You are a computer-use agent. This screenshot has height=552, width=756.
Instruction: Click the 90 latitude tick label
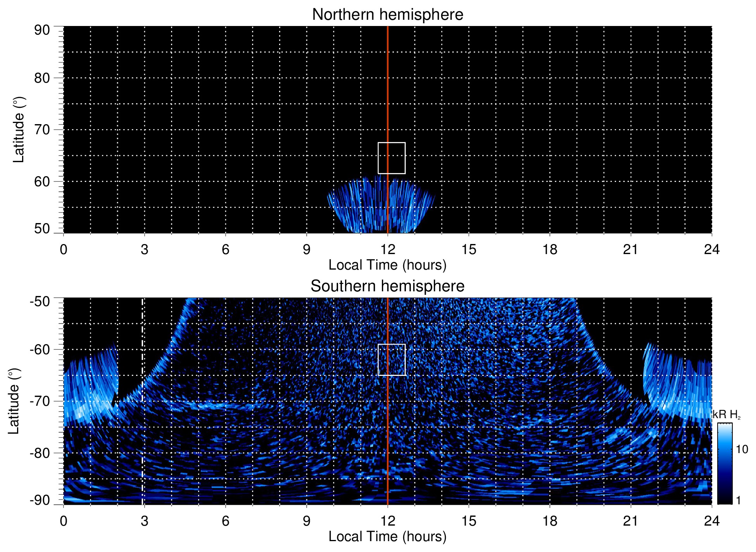click(x=42, y=30)
